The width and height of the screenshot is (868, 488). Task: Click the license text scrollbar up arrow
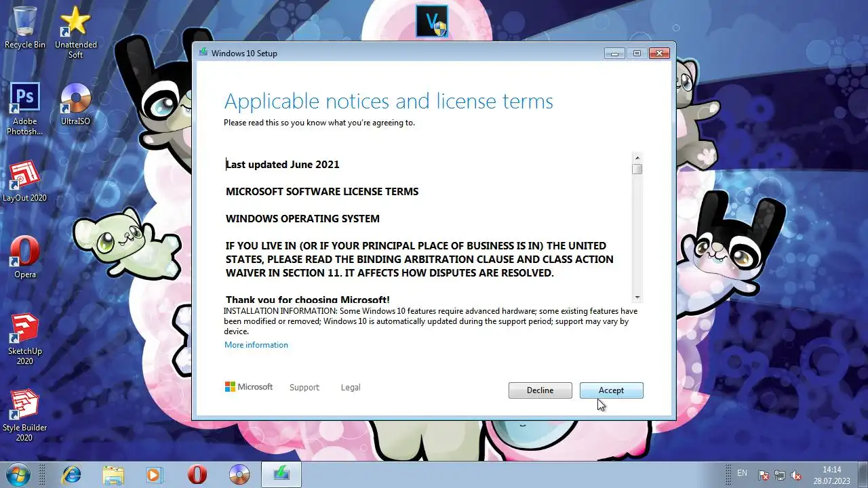pos(637,157)
